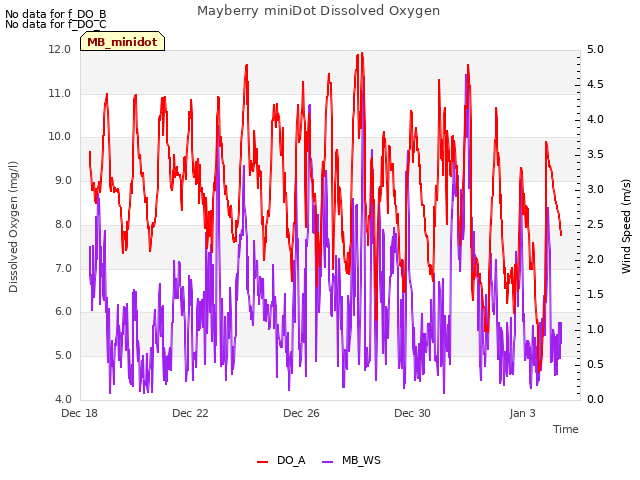Click the 0.5 wind speed axis value

tap(595, 364)
